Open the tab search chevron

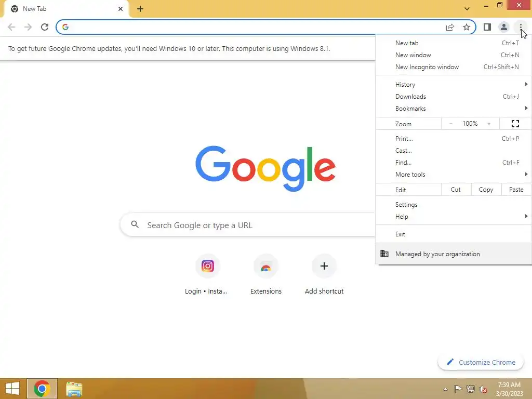467,9
